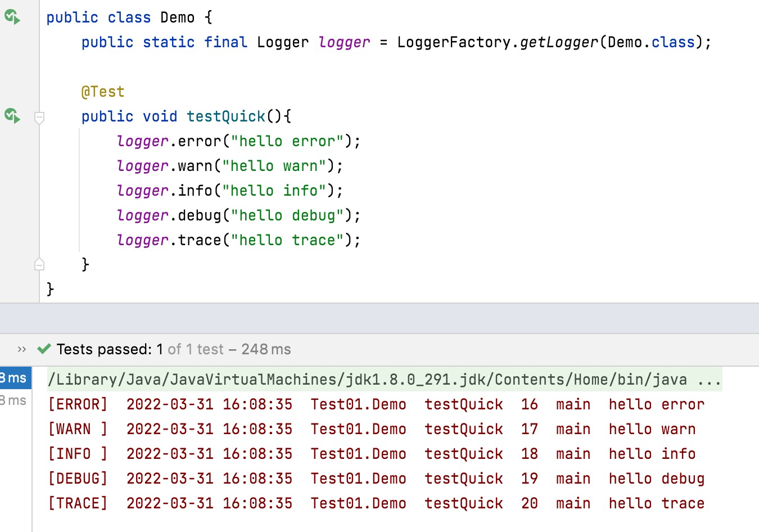The width and height of the screenshot is (759, 532).
Task: Collapse testQuick method with gutter fold marker
Action: coord(39,118)
